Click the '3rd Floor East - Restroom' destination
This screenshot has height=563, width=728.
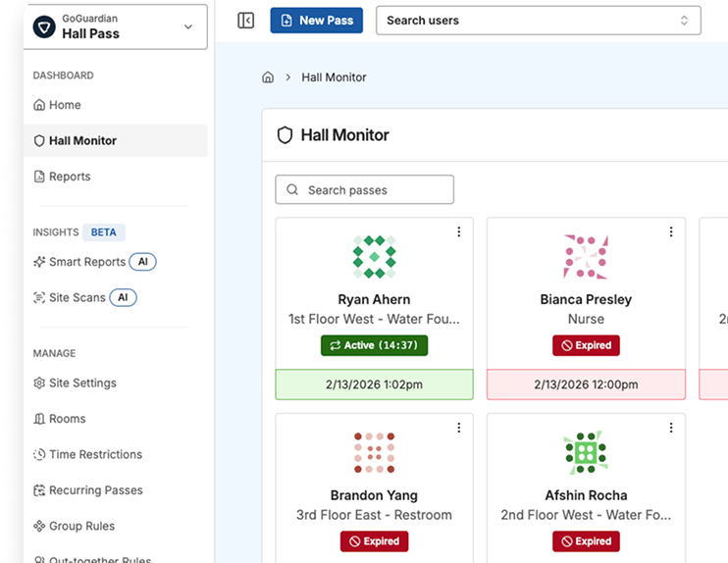(374, 515)
